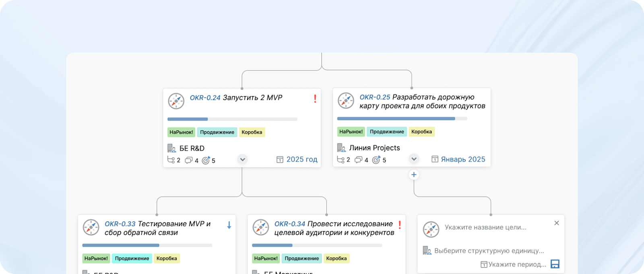This screenshot has width=644, height=274.
Task: Click Коробка tag on OKR-0.24
Action: coord(252,132)
